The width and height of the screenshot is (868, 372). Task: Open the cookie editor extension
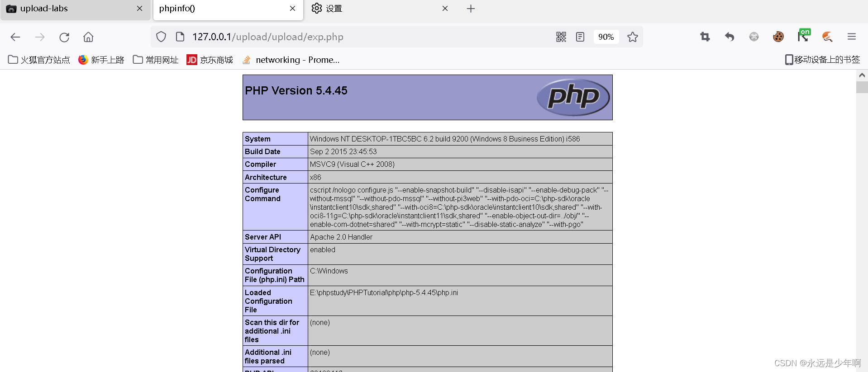coord(778,37)
